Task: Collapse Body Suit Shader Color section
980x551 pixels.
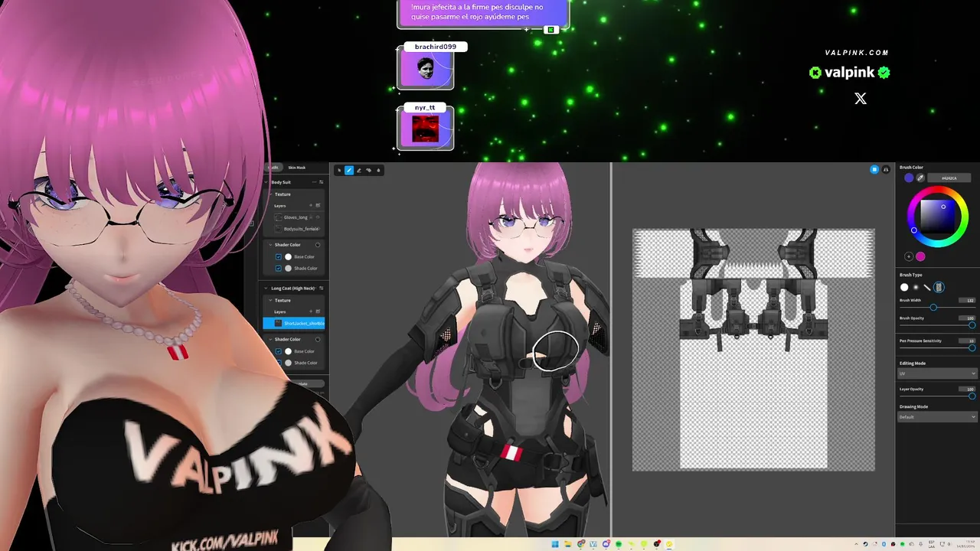Action: click(270, 245)
